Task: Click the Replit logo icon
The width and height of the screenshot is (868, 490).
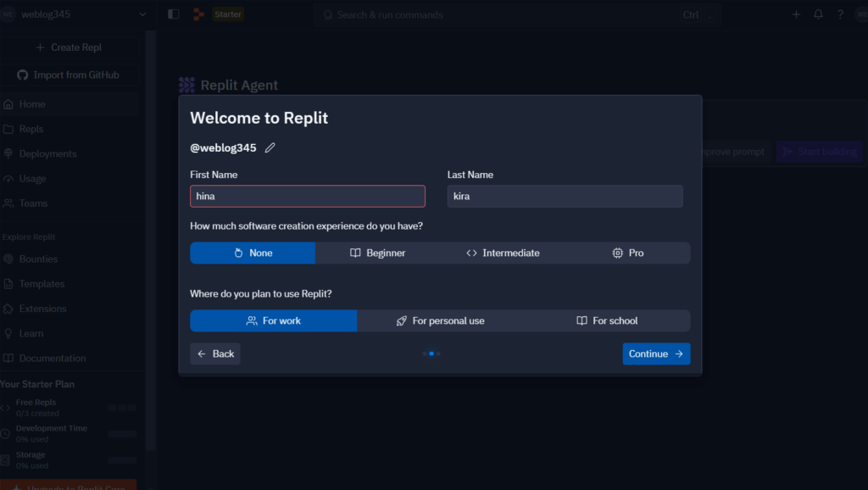Action: coord(198,14)
